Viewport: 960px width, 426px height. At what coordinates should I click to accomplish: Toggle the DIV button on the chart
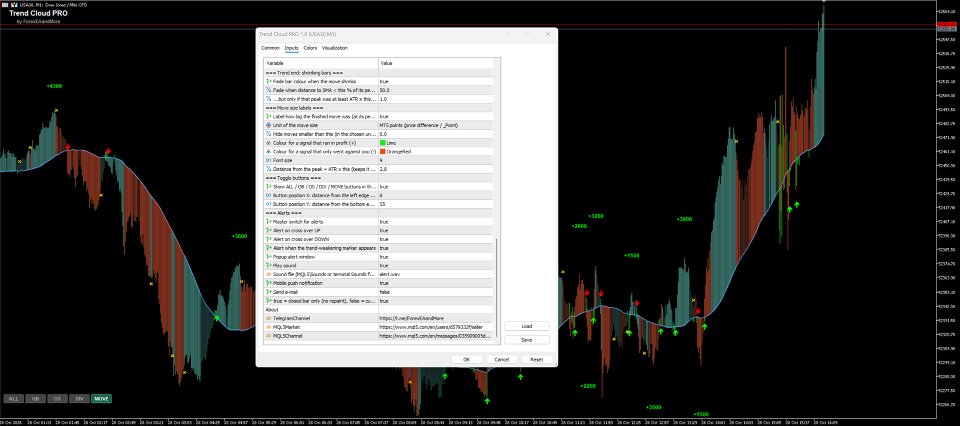pyautogui.click(x=80, y=399)
